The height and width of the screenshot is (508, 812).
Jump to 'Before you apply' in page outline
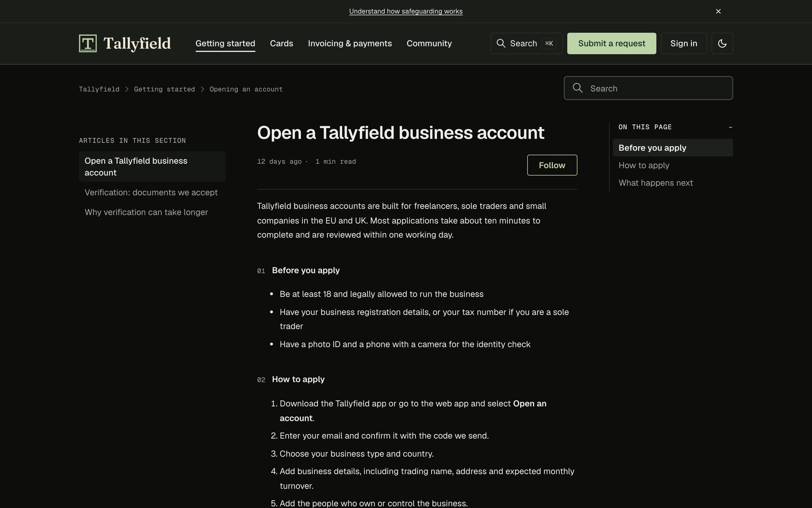672,148
